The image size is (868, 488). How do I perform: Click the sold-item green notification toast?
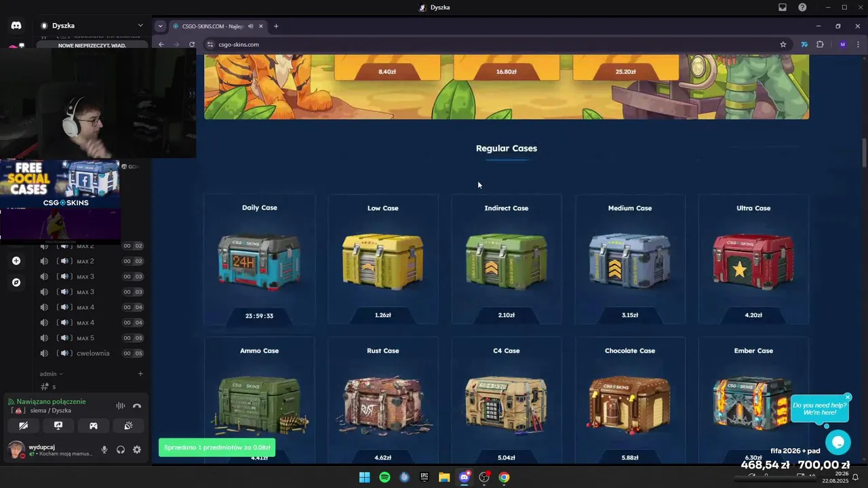point(217,447)
